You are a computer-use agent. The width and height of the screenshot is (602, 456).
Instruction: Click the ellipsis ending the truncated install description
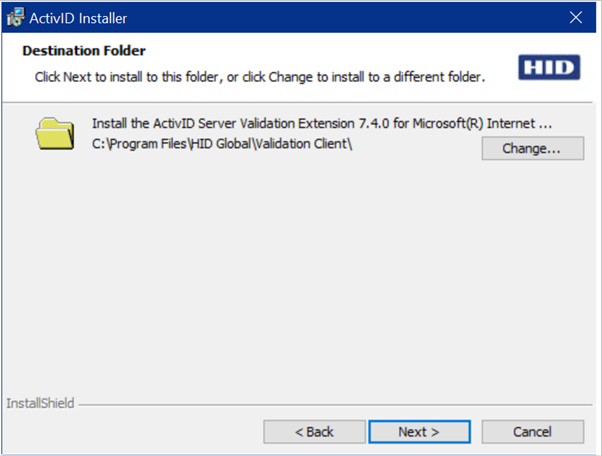click(x=545, y=124)
